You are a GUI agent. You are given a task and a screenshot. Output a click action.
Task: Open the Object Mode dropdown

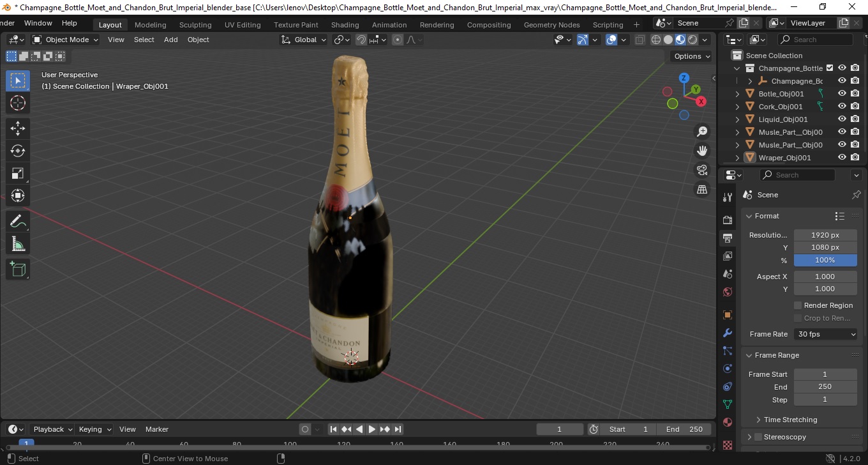click(x=66, y=40)
